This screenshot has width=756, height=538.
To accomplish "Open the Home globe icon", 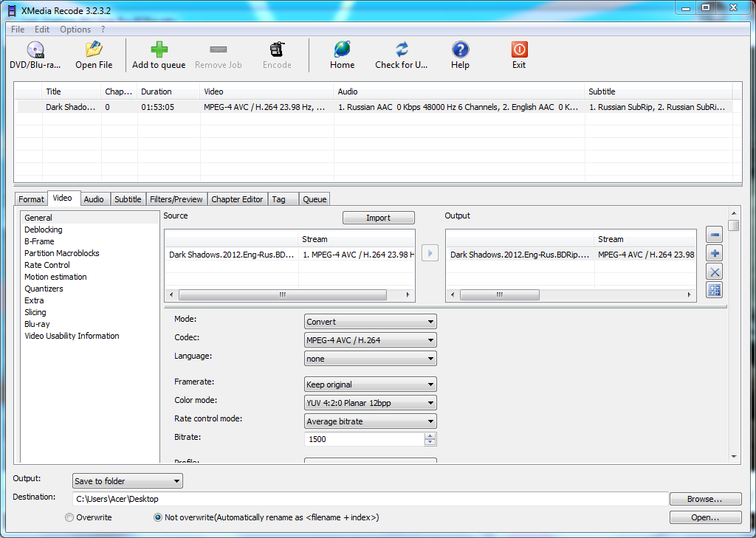I will pos(342,50).
